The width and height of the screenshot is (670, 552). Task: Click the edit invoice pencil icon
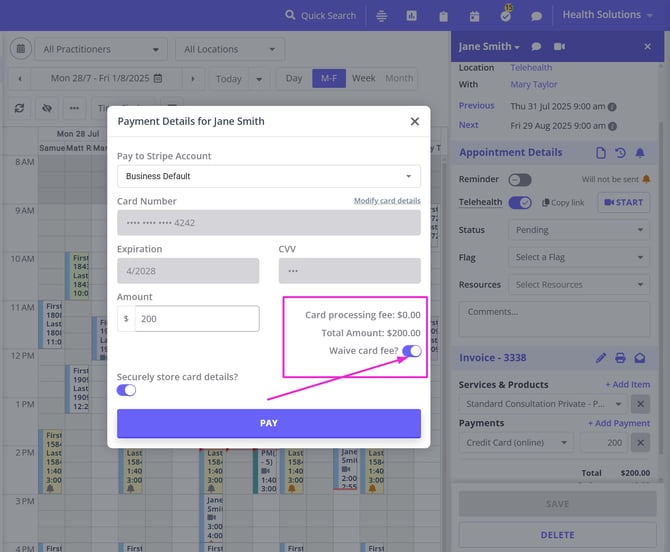pyautogui.click(x=601, y=358)
